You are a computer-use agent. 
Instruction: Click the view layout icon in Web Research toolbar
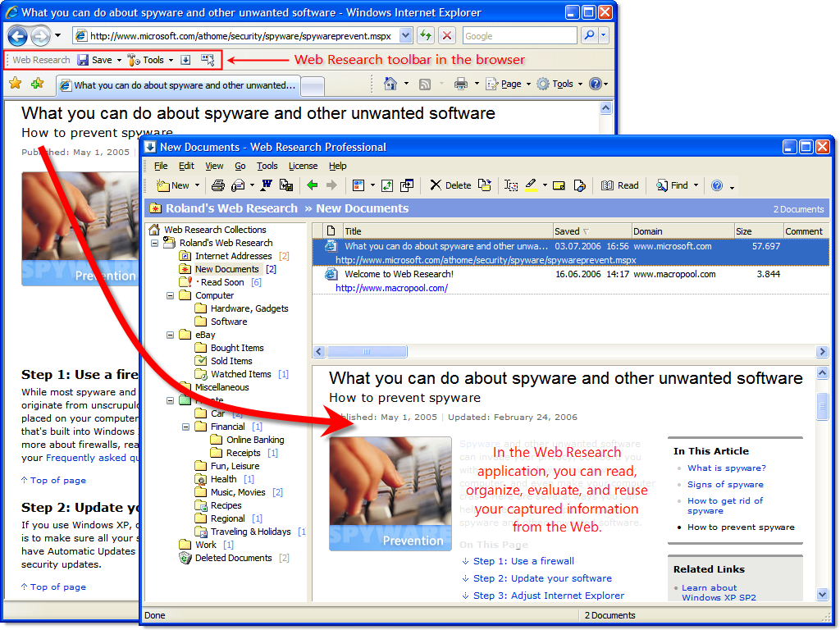click(358, 185)
